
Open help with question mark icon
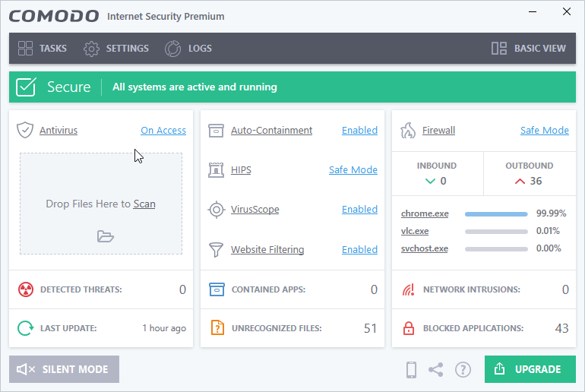463,370
